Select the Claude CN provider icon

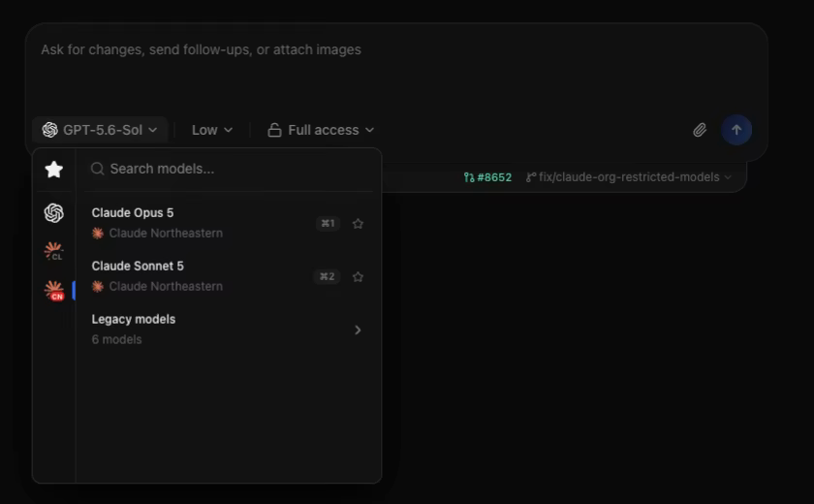click(54, 290)
